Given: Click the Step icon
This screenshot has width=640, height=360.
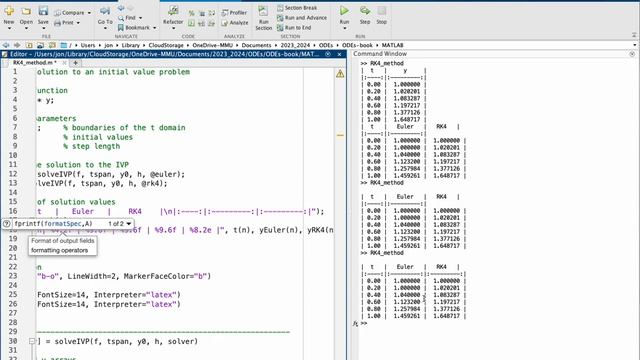Looking at the screenshot, I should click(365, 11).
